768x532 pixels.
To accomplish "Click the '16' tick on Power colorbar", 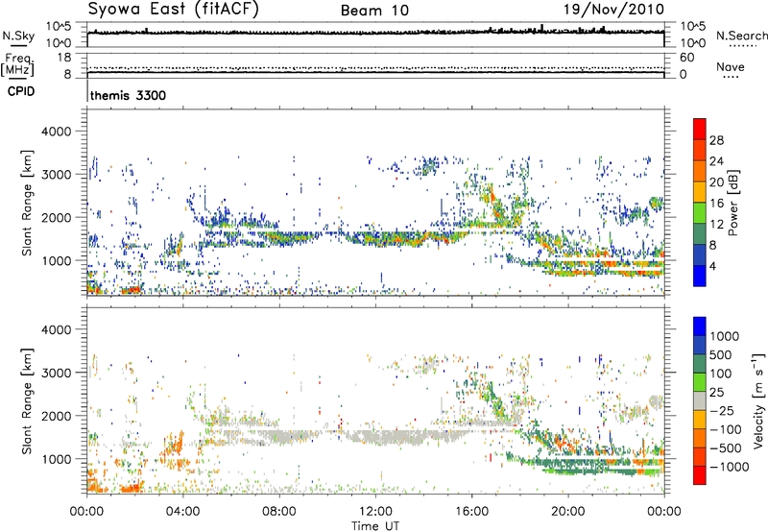I will (x=716, y=204).
